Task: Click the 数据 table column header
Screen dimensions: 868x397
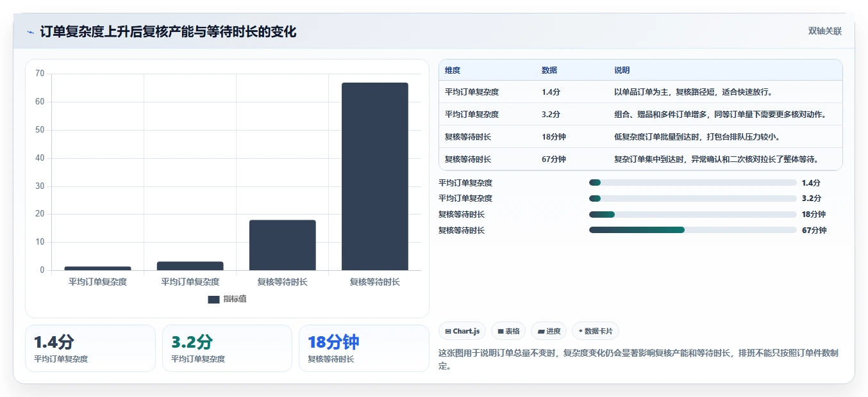Action: [x=549, y=70]
